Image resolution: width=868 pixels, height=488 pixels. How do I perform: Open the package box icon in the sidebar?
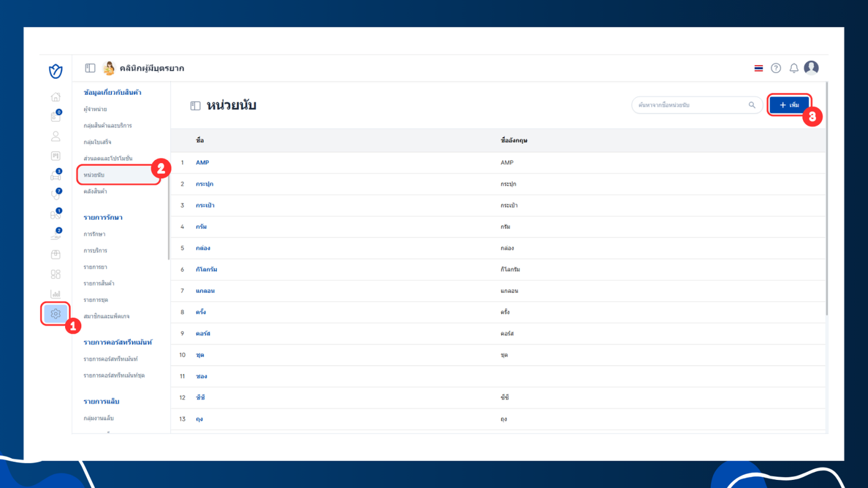tap(55, 254)
